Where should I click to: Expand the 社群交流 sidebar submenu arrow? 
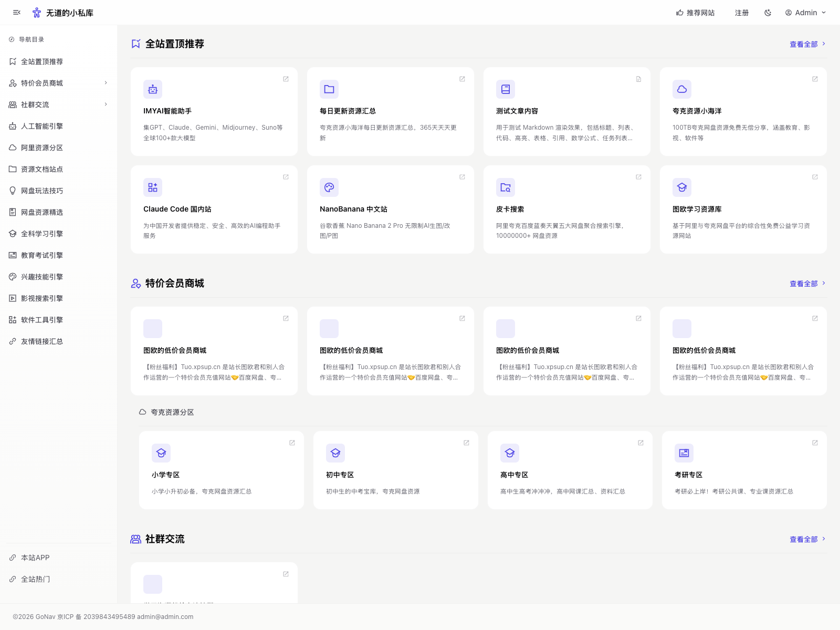tap(106, 104)
